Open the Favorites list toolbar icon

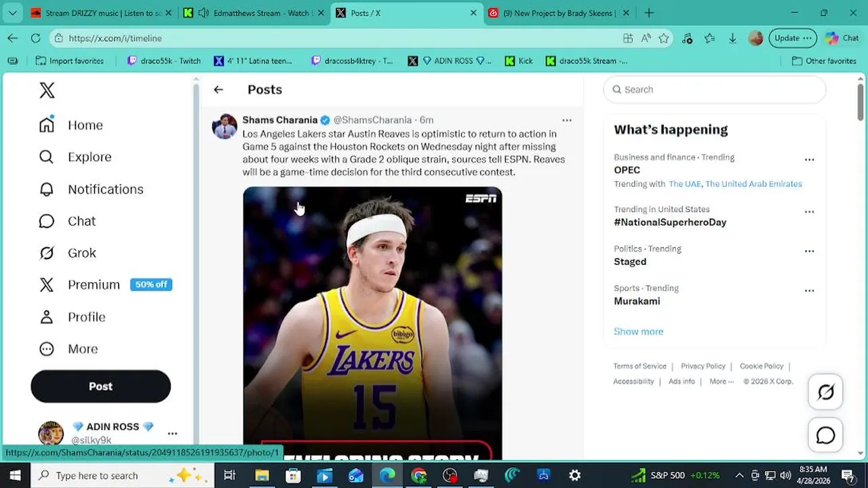pyautogui.click(x=709, y=39)
